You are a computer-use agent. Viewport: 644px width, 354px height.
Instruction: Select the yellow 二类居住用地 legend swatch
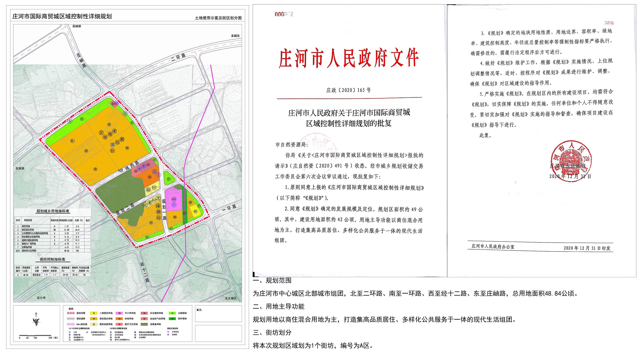[94, 313]
